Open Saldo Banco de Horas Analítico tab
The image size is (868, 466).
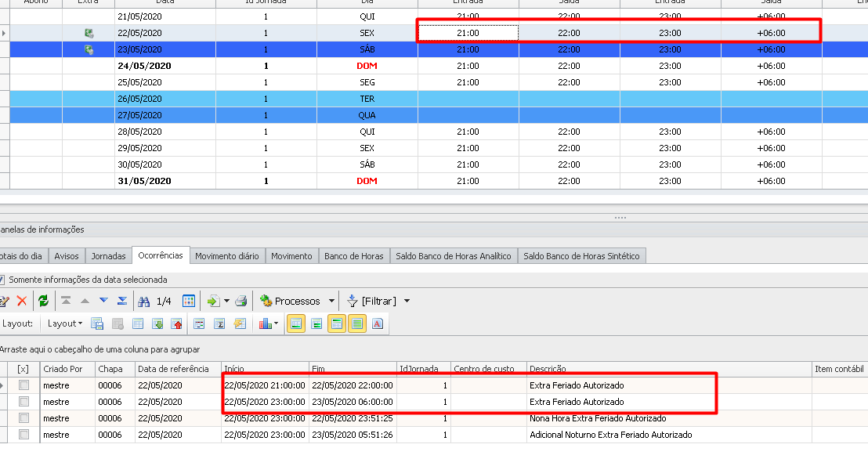pos(454,256)
